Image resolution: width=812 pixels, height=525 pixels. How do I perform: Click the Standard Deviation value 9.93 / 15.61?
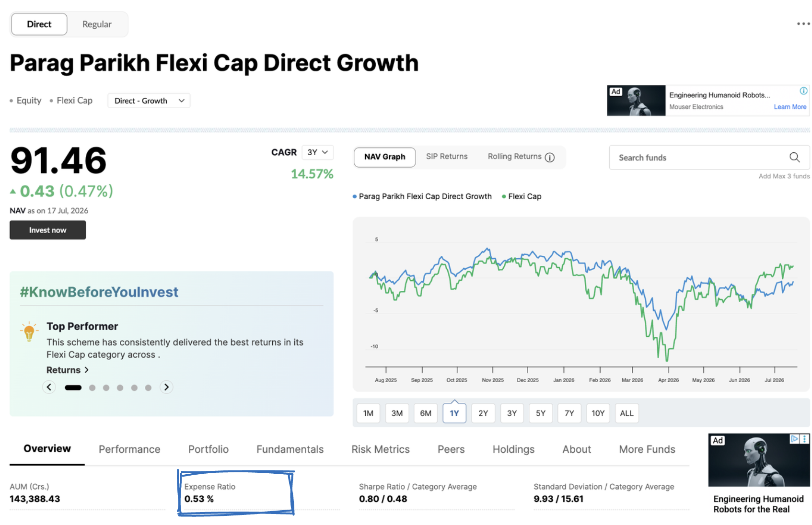click(558, 499)
